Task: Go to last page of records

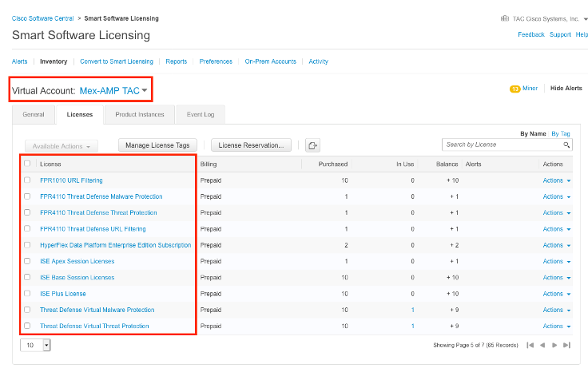Action: point(566,345)
